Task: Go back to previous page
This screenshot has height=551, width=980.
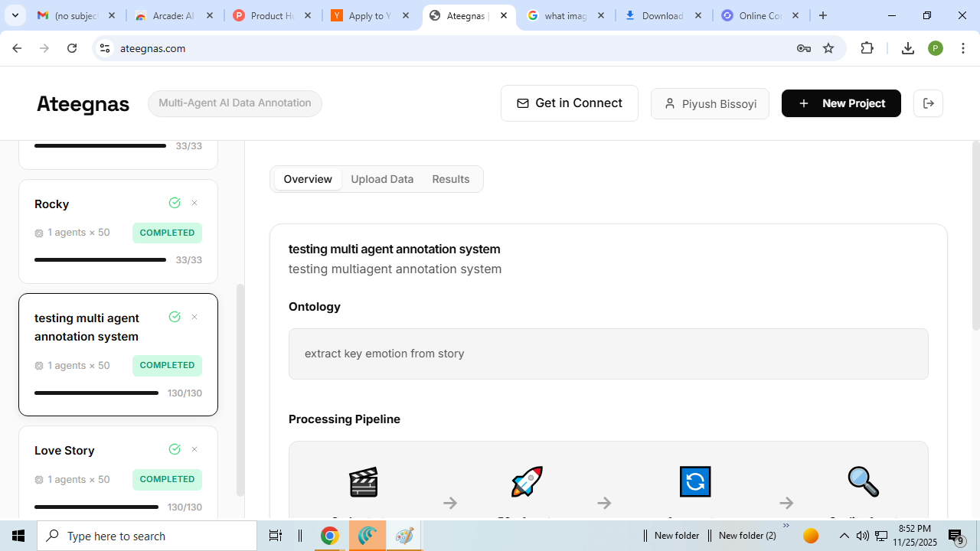Action: 17,48
